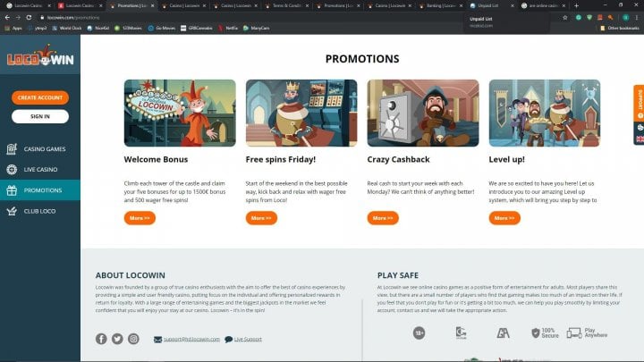Viewport: 644px width, 362px height.
Task: Reload the page
Action: [29, 18]
